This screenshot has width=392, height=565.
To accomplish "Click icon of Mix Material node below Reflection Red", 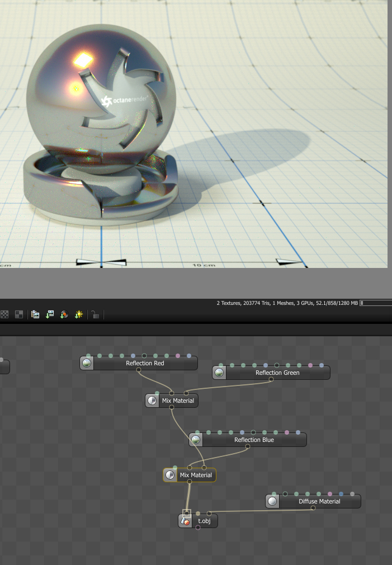I will 152,401.
